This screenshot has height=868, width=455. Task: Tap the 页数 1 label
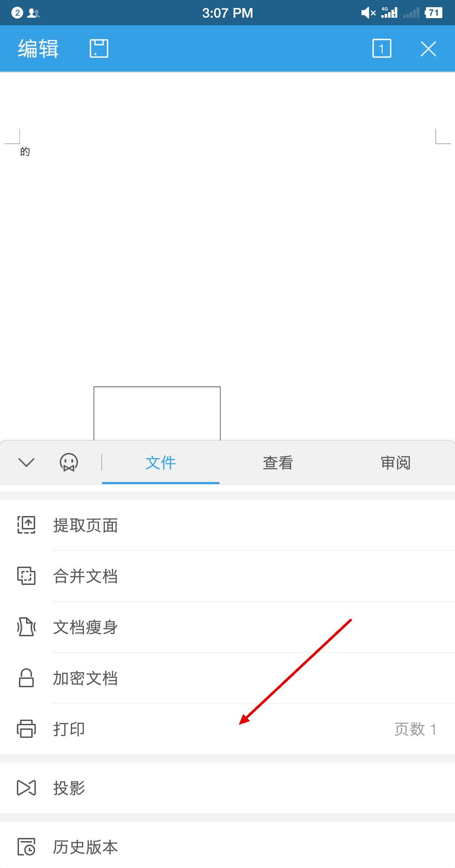[x=415, y=729]
